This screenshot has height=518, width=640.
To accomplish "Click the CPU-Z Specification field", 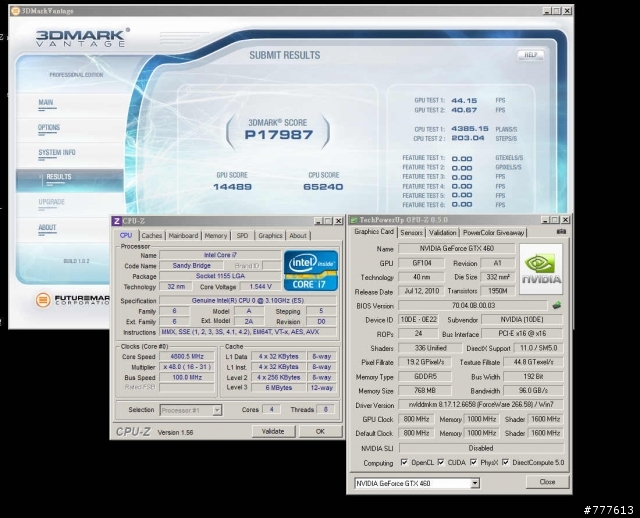I will [248, 300].
